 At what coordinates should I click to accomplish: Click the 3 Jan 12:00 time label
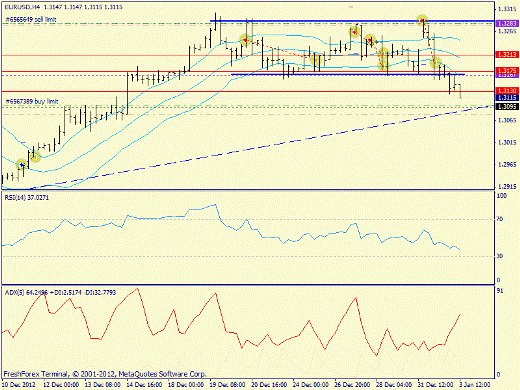point(475,384)
